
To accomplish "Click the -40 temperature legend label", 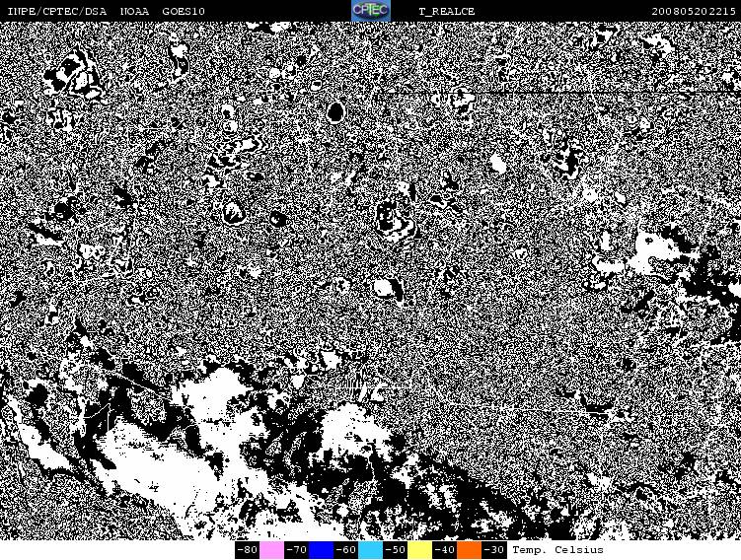I will pos(444,550).
